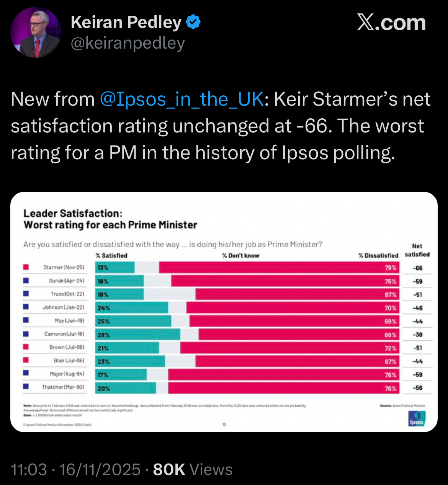Click the blue square beside Cameron
The width and height of the screenshot is (448, 485).
point(26,334)
